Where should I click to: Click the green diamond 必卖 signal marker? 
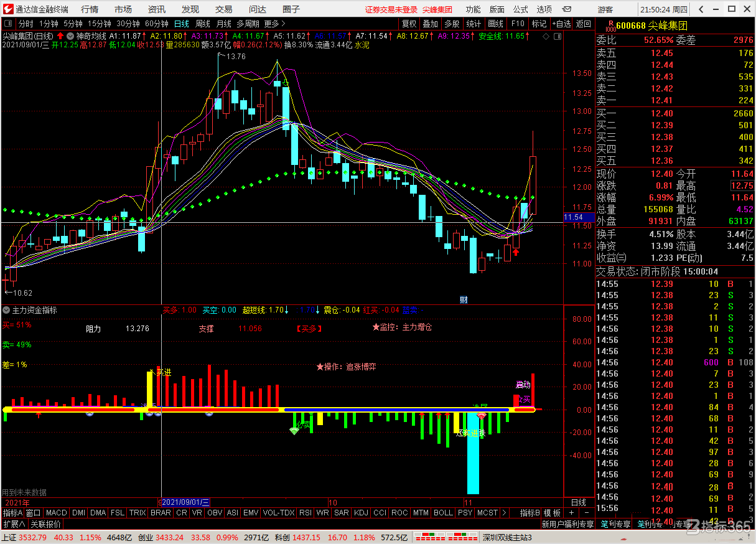click(x=294, y=431)
